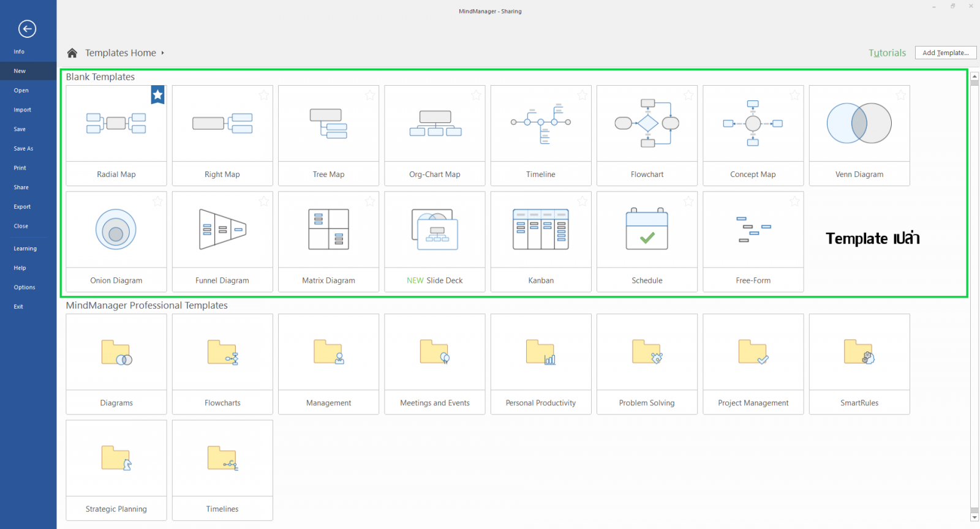Screen dimensions: 980x529
Task: Open the Diagrams templates folder
Action: [116, 364]
